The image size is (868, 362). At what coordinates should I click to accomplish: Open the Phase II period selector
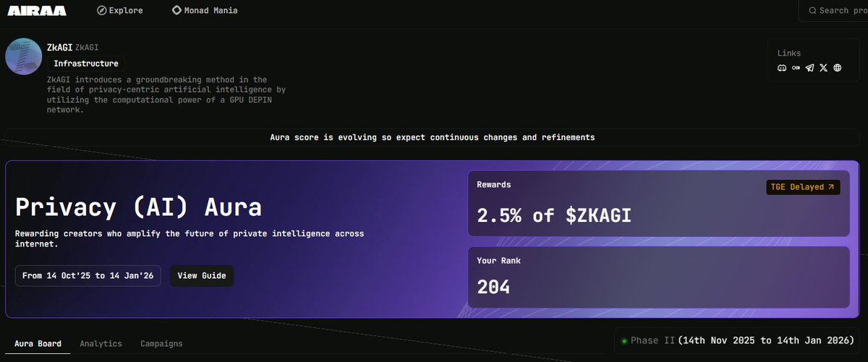[738, 340]
